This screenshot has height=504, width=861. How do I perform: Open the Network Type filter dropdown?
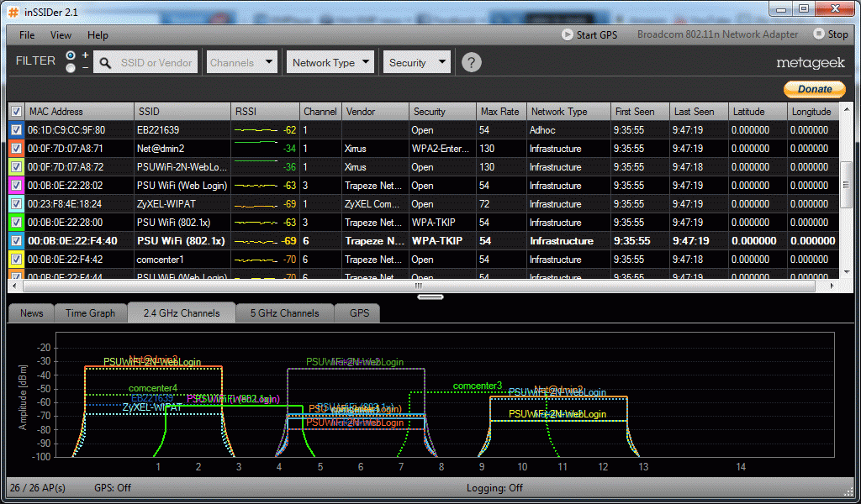330,62
